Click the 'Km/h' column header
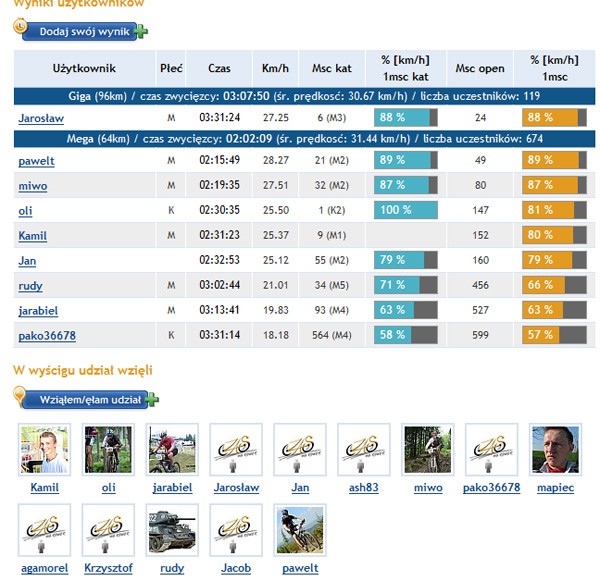 pyautogui.click(x=275, y=68)
